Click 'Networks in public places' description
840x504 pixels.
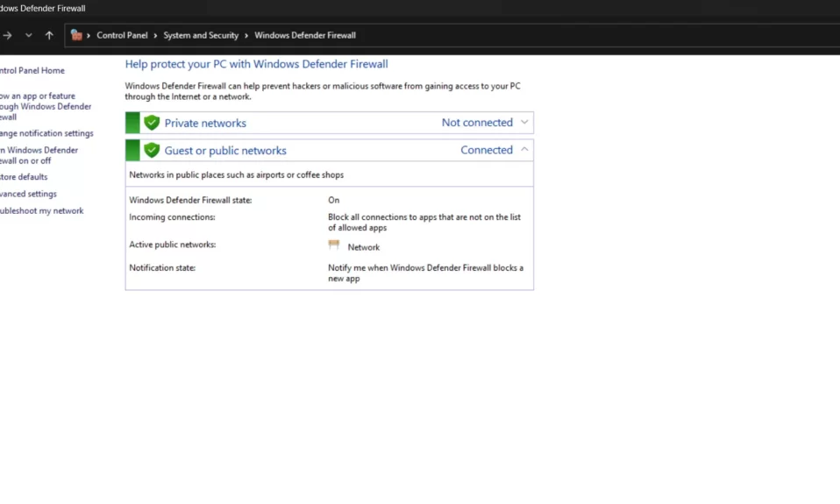point(236,175)
